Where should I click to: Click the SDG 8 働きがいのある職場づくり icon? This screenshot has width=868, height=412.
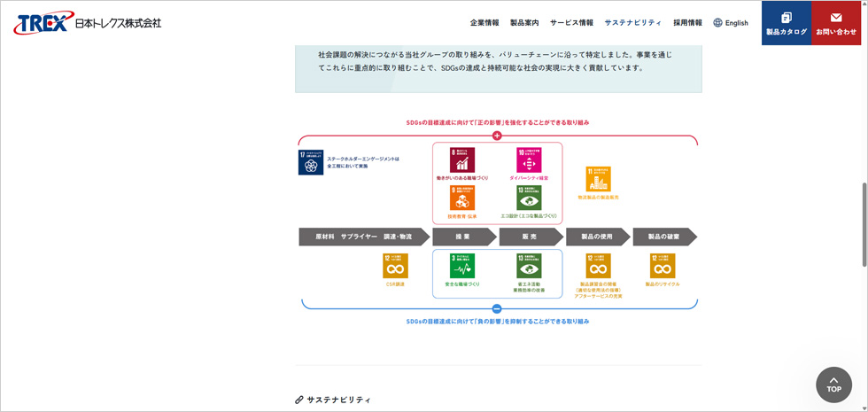[x=462, y=159]
